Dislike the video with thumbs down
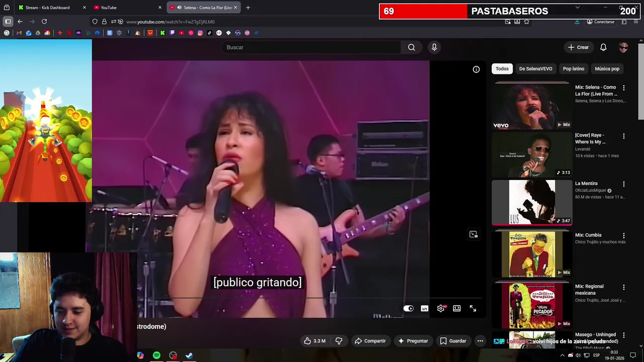Screen dimensions: 644x362 pos(339,341)
